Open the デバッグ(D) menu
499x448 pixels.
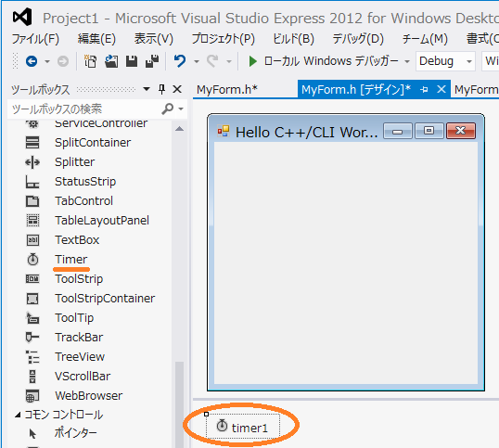(358, 39)
